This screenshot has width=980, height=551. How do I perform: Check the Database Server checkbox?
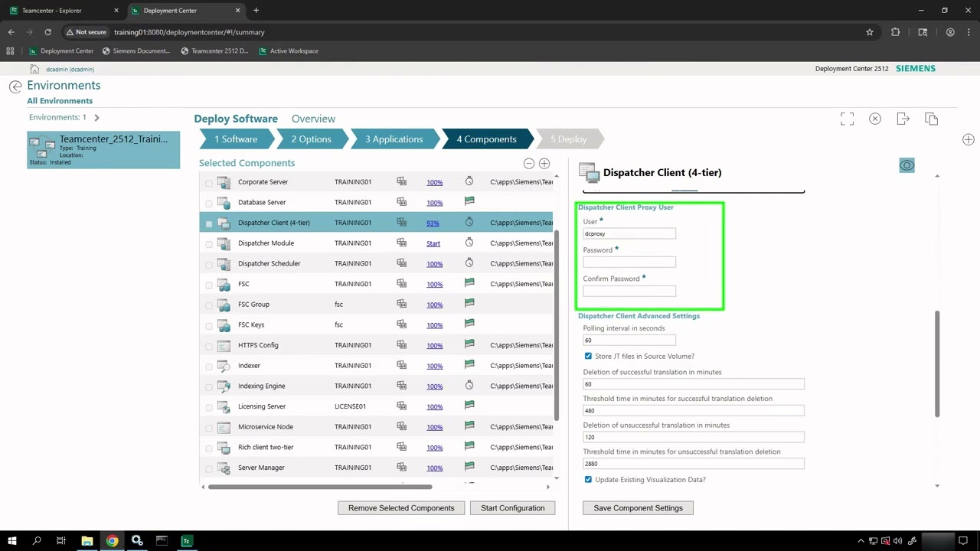point(209,203)
